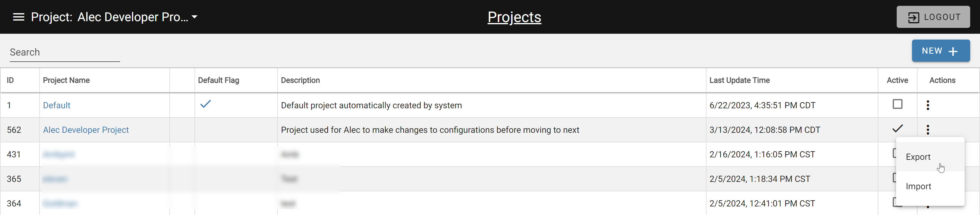Click the active checkmark for project 562
980x215 pixels.
pos(897,129)
